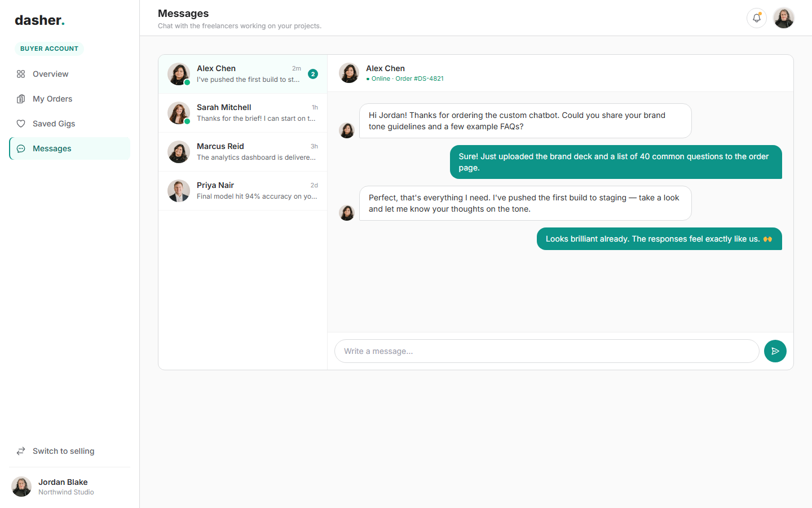Click the dasher logo
This screenshot has width=812, height=508.
pyautogui.click(x=39, y=20)
